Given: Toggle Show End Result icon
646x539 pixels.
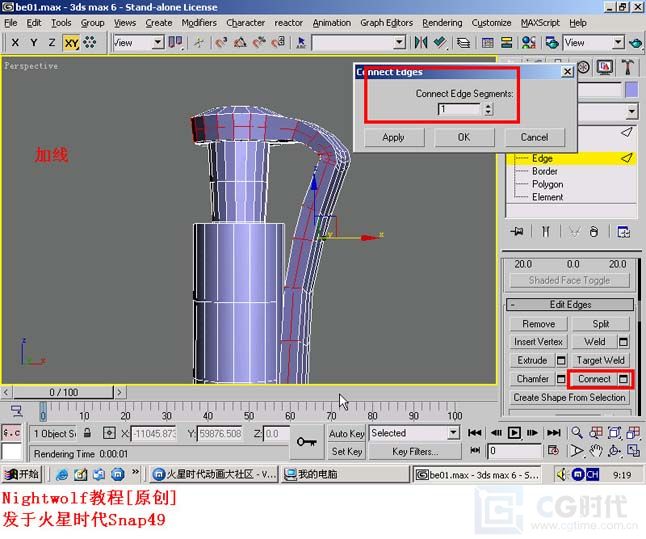Looking at the screenshot, I should pos(546,232).
